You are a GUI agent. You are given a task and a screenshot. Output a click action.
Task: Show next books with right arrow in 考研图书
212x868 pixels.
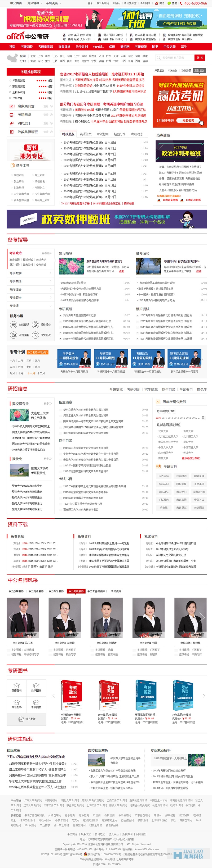point(204,696)
